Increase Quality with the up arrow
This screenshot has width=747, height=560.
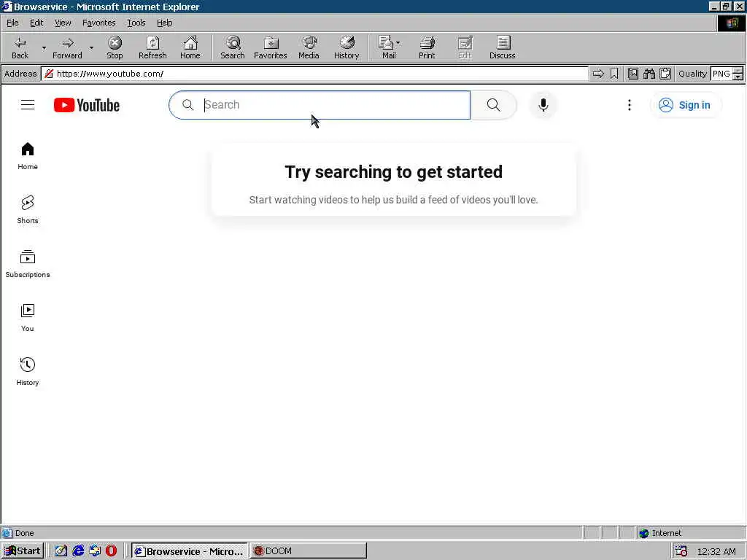pos(738,71)
